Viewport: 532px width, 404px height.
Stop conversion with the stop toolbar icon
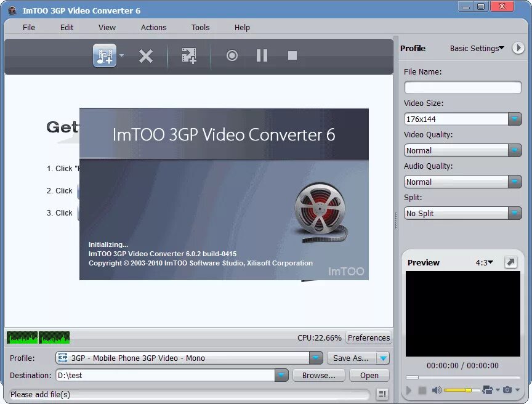tap(291, 55)
